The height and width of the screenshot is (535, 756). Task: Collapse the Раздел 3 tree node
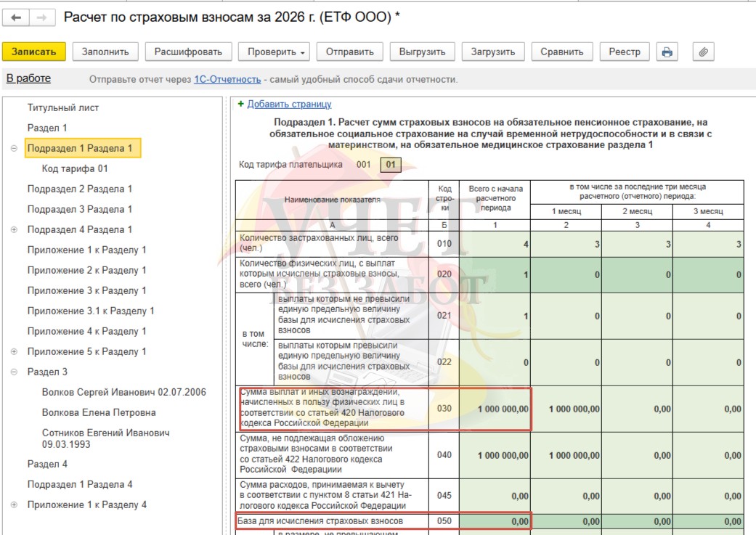pos(14,372)
